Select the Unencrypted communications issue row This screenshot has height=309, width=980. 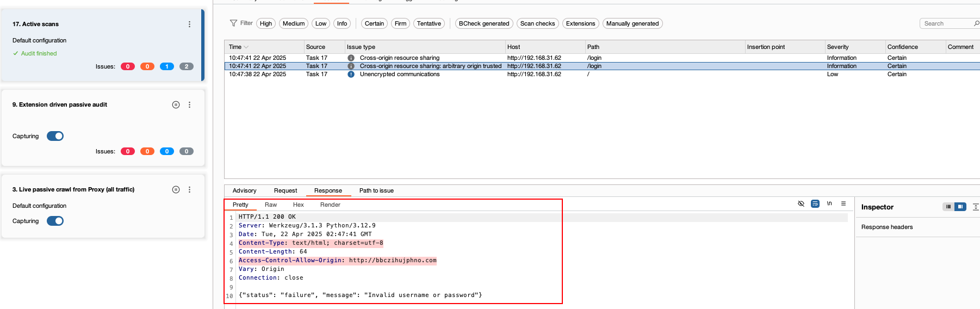[602, 74]
